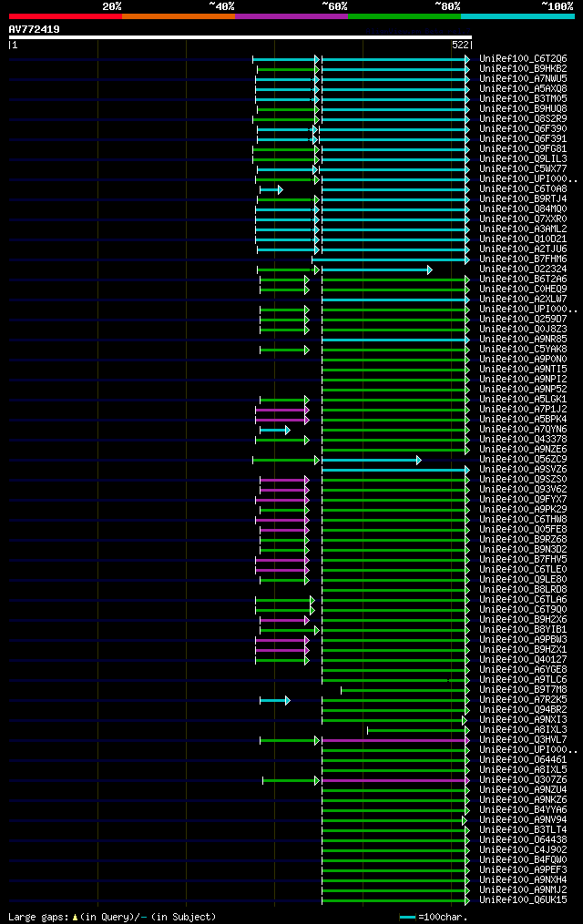
Task: Select the UniRef100_Q7XXR0 label
Action: tap(523, 219)
